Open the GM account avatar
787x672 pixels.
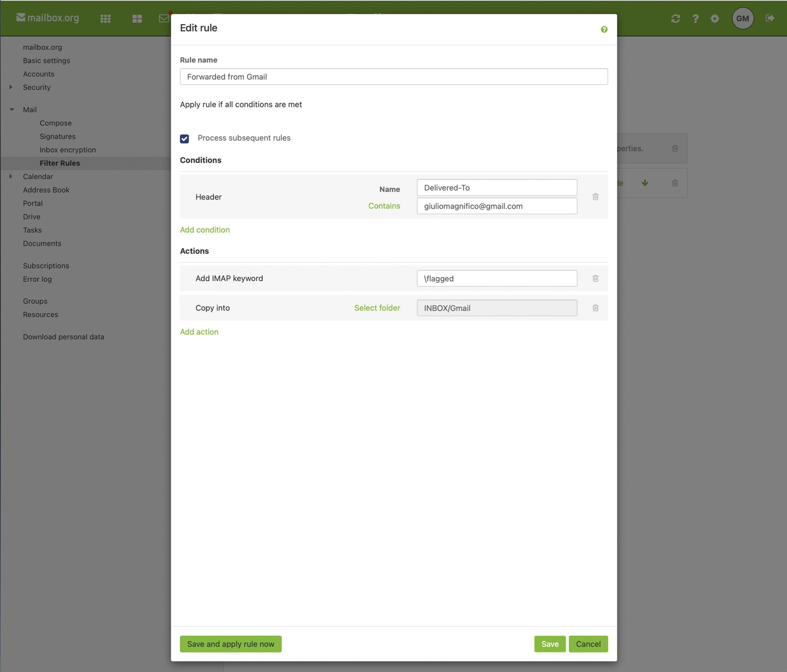point(743,18)
